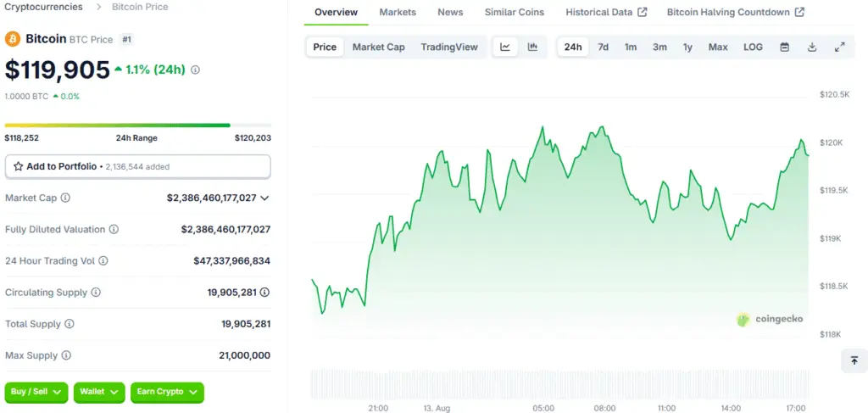Image resolution: width=868 pixels, height=413 pixels.
Task: Click the $118,252 range low value
Action: click(21, 138)
